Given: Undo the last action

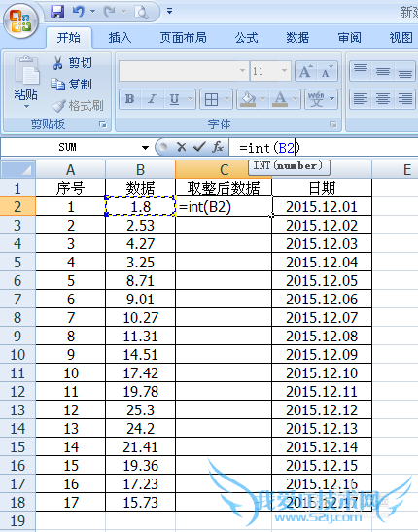Looking at the screenshot, I should coord(79,13).
